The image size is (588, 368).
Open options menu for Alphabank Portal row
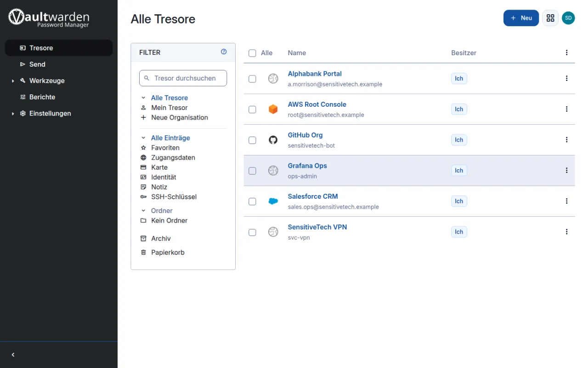pyautogui.click(x=566, y=79)
